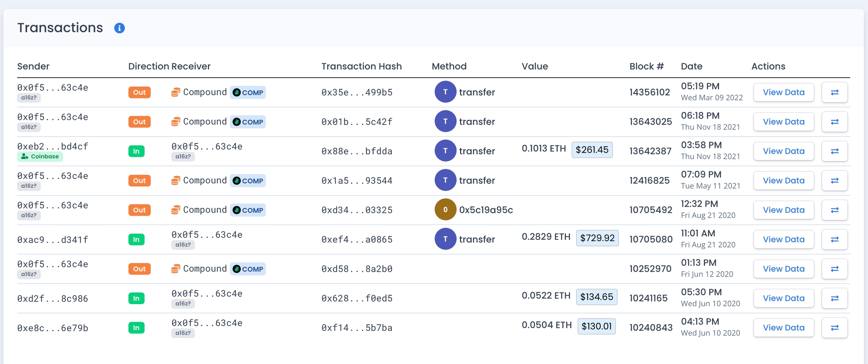
Task: Click the brown method icon for 0x5c19a95c
Action: coord(445,210)
